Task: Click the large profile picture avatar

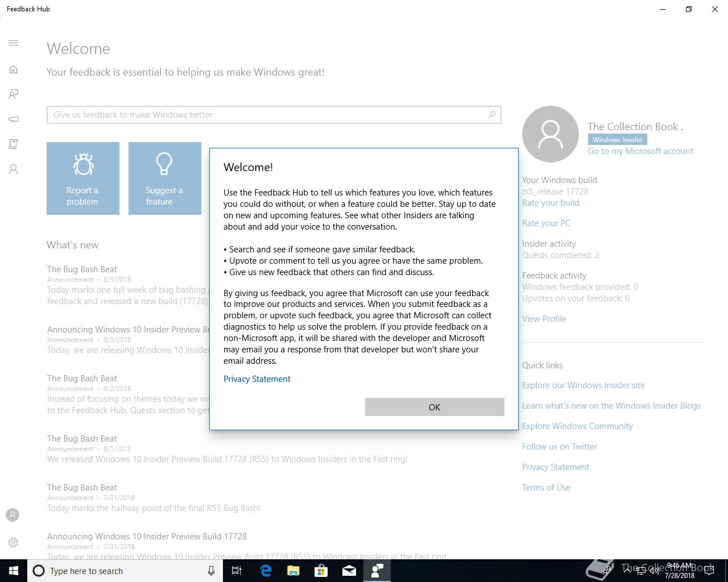Action: point(551,134)
